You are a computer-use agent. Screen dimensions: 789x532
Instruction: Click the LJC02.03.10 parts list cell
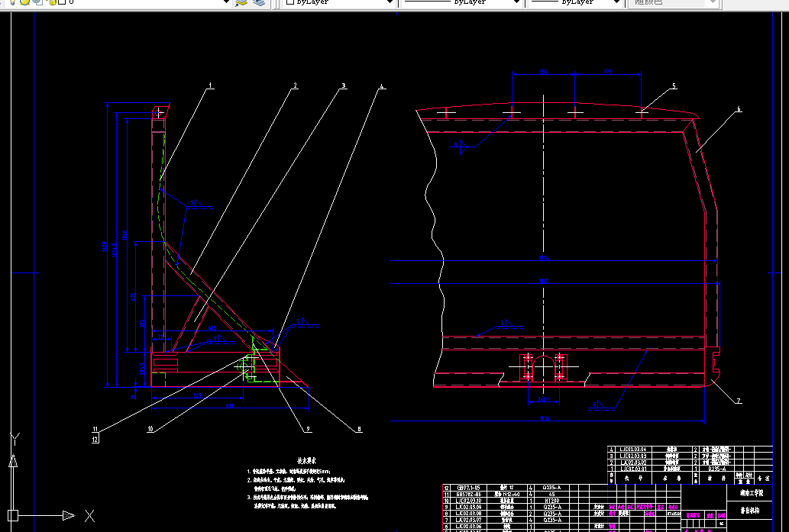click(468, 501)
